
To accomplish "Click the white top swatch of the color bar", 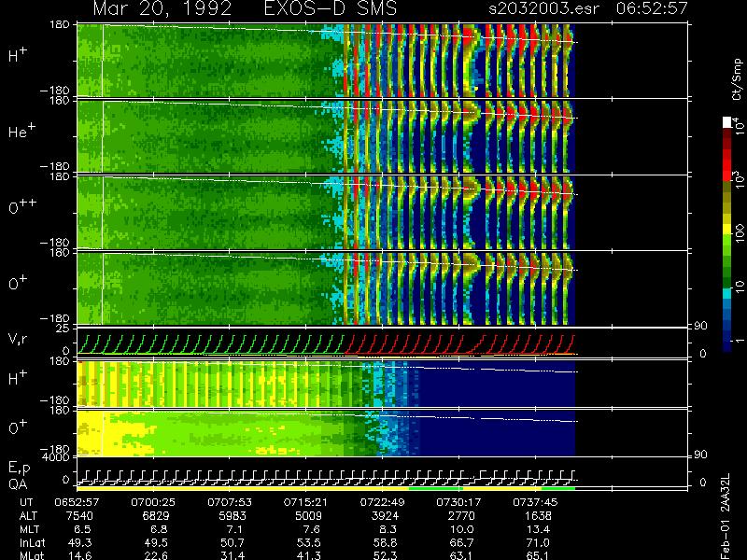I will [x=727, y=122].
